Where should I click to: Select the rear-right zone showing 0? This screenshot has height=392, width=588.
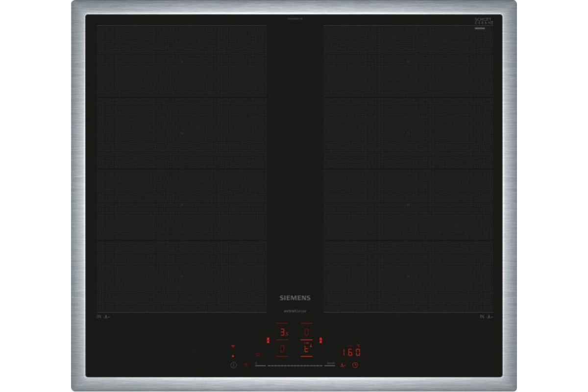click(306, 333)
